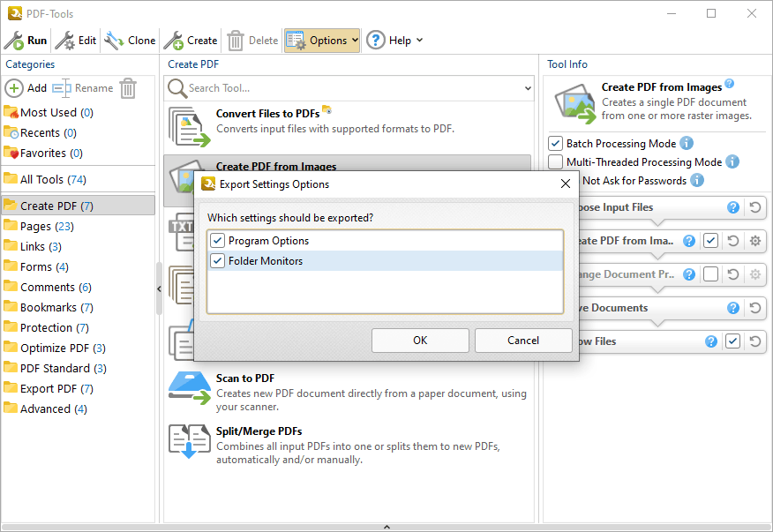
Task: Add a new category
Action: (26, 88)
